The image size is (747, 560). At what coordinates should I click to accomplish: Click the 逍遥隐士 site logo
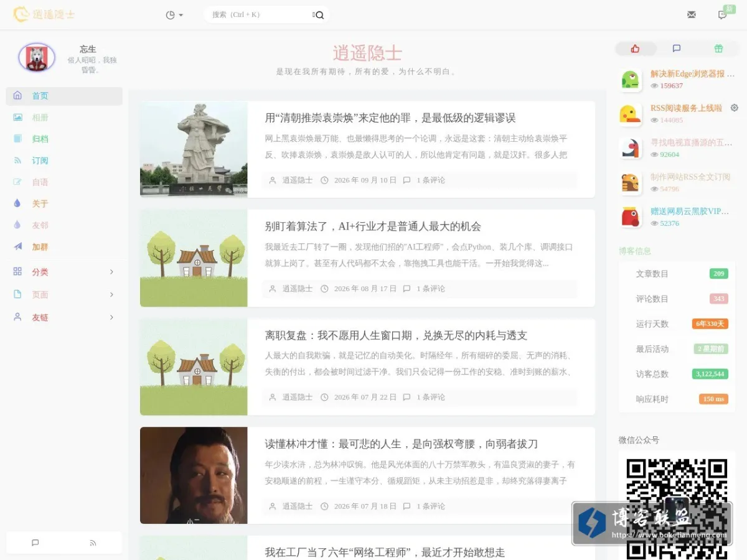click(44, 14)
